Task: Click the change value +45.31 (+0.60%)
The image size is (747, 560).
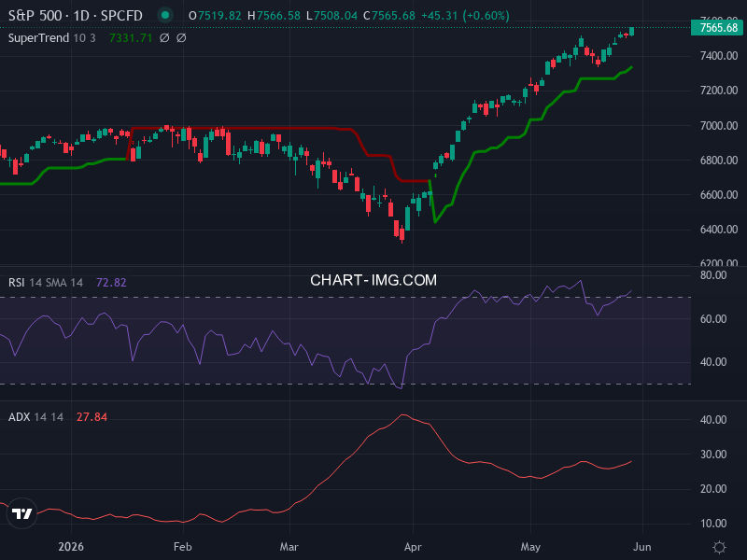Action: pos(465,16)
